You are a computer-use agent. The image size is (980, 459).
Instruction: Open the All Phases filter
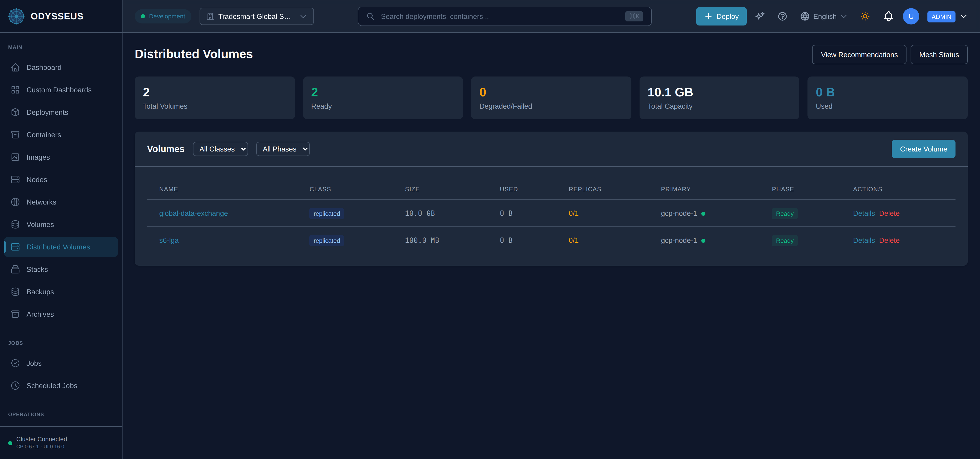click(283, 149)
